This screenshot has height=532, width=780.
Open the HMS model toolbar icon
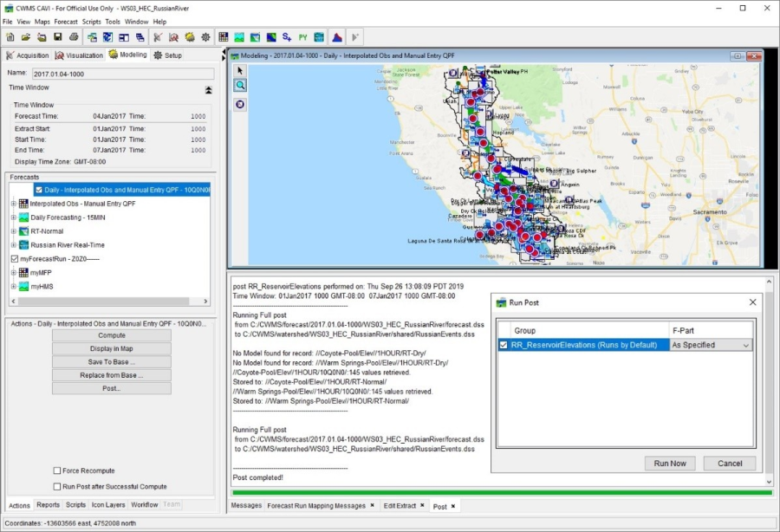(x=239, y=37)
